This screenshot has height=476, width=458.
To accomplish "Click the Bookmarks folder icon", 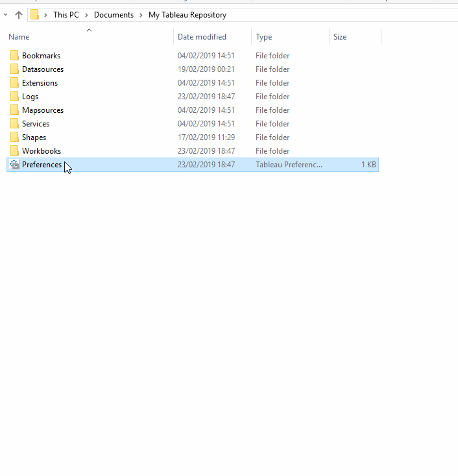I will [14, 56].
